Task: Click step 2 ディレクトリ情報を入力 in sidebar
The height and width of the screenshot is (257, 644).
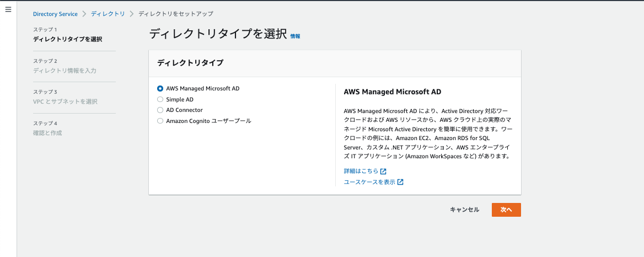Action: click(65, 71)
